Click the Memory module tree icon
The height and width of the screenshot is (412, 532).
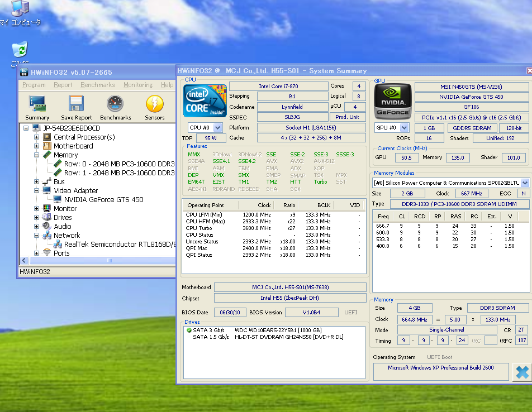(47, 155)
